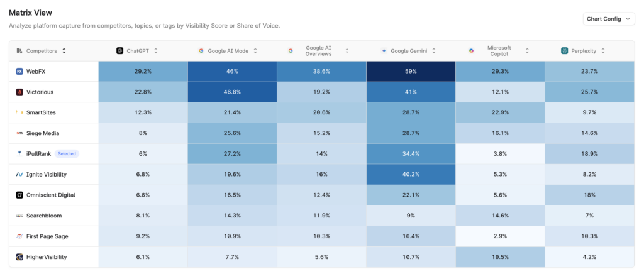
Task: Click WebFX's 59% Google Gemini cell
Action: (x=410, y=72)
